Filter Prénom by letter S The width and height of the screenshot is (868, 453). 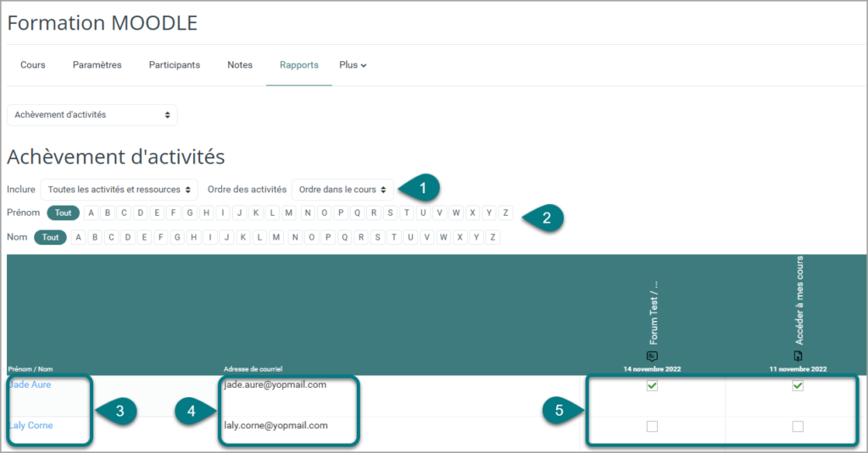(390, 213)
